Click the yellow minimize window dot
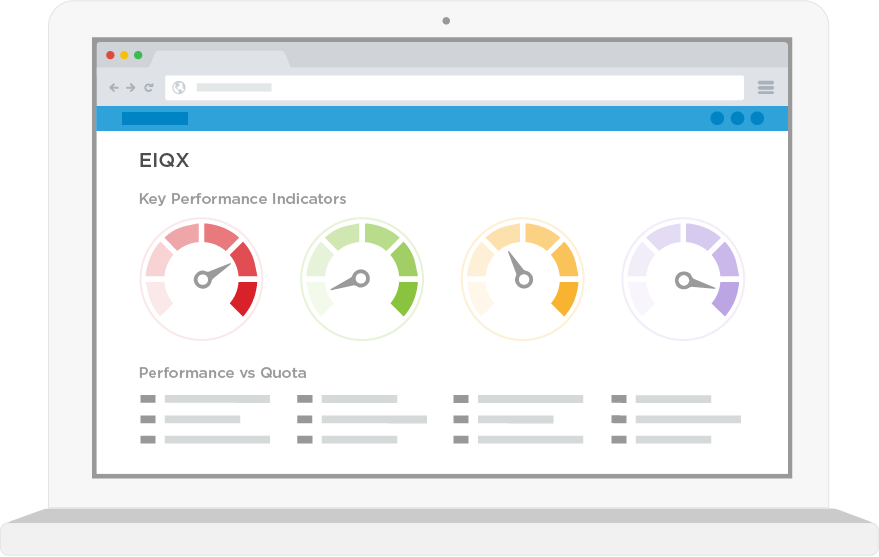The width and height of the screenshot is (879, 557). coord(124,55)
